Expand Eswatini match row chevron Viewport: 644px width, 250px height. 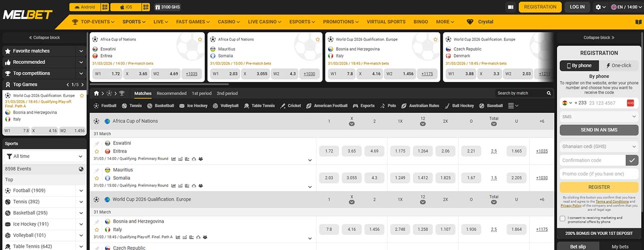tap(310, 160)
